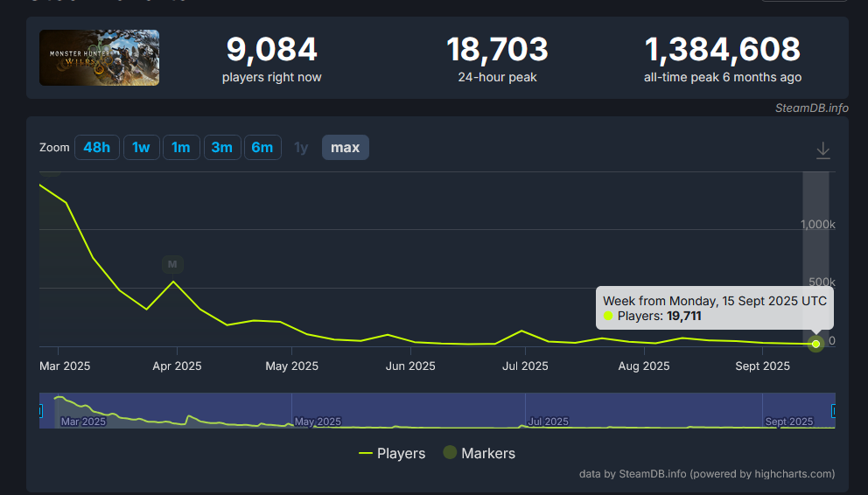
Task: Select the 1m zoom range
Action: point(181,148)
